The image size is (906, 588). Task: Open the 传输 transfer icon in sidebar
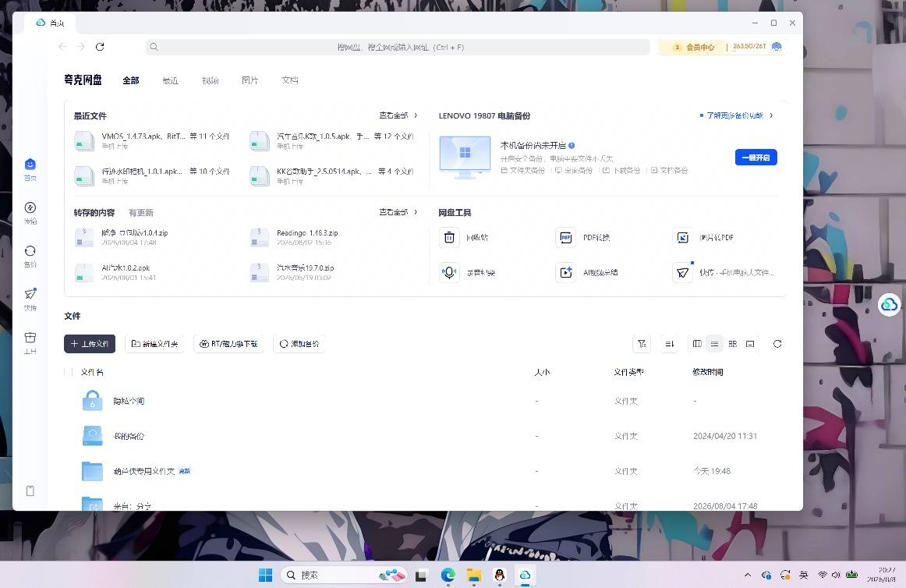30,207
